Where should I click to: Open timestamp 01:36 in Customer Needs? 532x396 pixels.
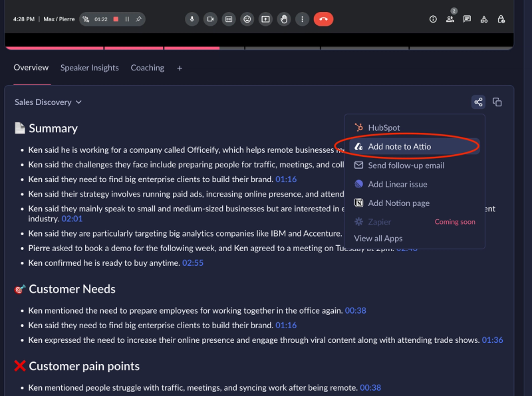(x=492, y=340)
